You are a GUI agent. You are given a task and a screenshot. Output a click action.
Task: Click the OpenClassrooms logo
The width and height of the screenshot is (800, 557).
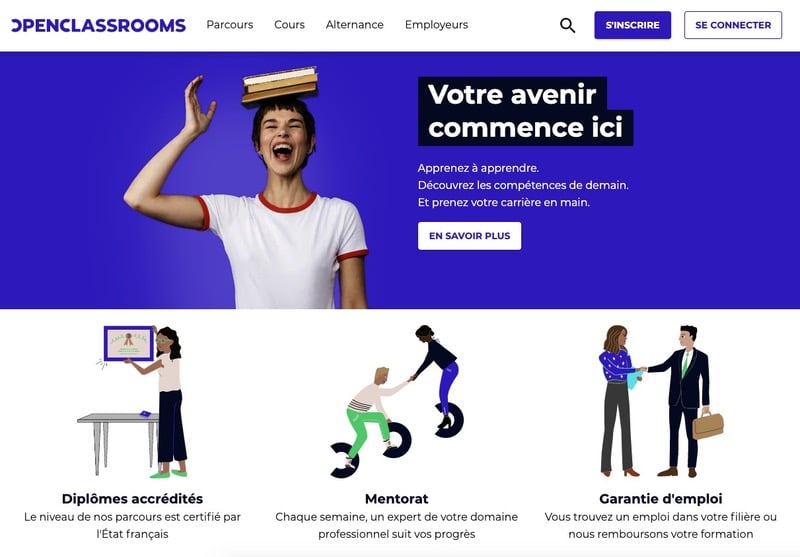[98, 25]
